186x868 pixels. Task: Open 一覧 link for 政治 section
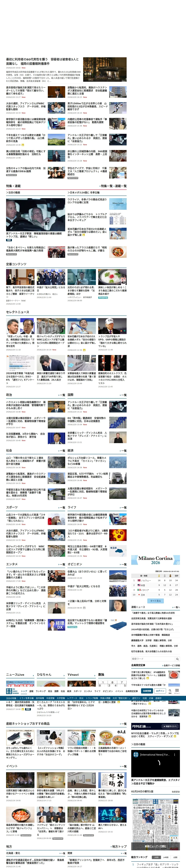click(x=62, y=395)
